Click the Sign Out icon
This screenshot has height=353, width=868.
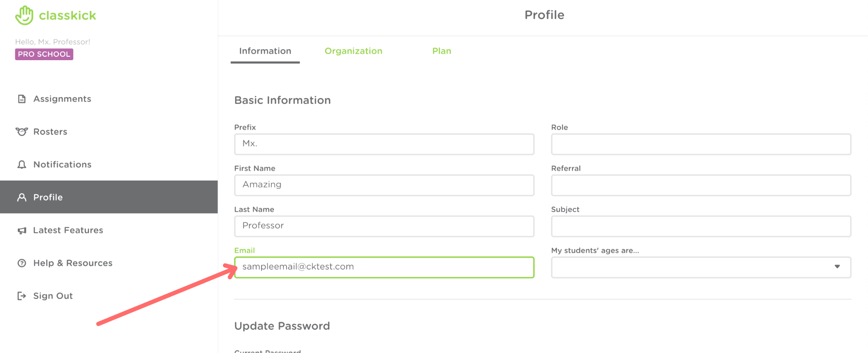pos(22,296)
